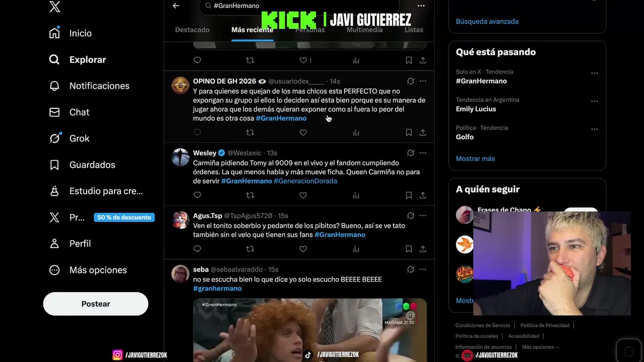
Task: Open Grok in the sidebar
Action: pyautogui.click(x=69, y=138)
